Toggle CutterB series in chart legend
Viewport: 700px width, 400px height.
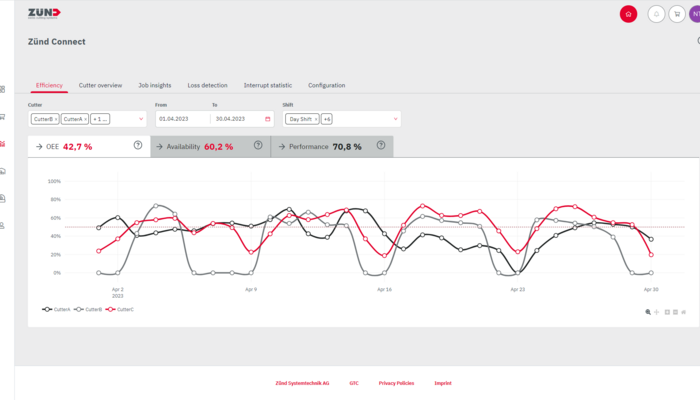88,309
